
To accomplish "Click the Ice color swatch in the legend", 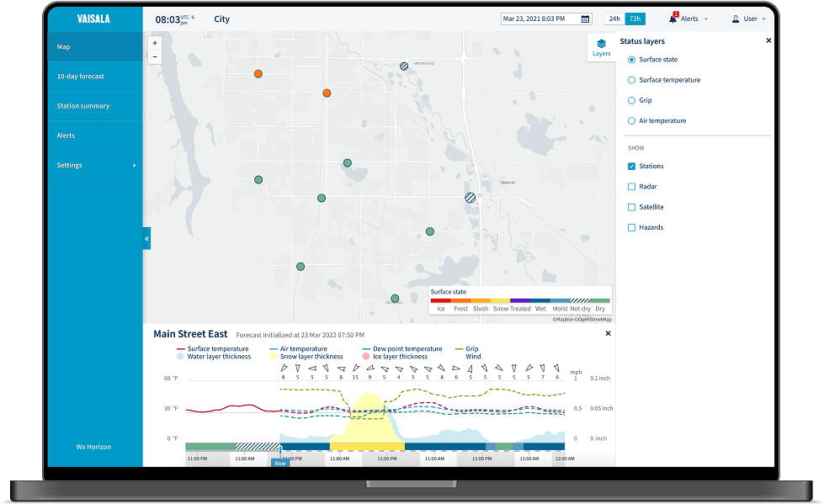I will tap(440, 300).
